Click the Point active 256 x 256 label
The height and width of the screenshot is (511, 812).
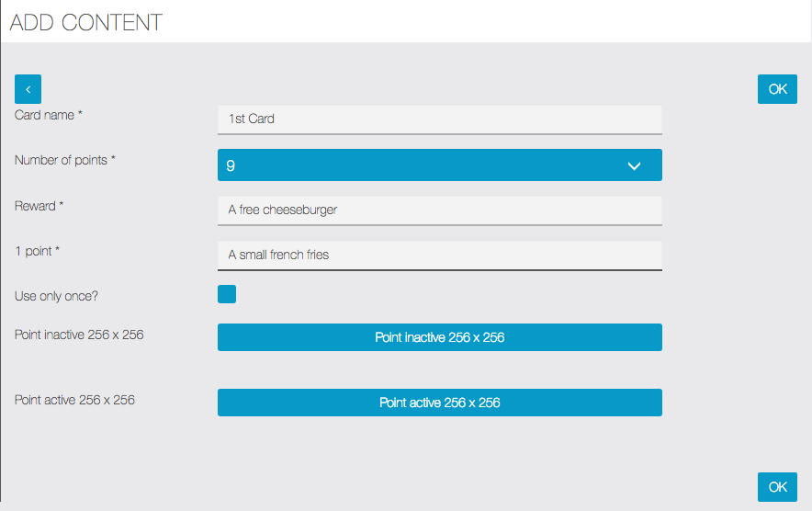coord(74,400)
